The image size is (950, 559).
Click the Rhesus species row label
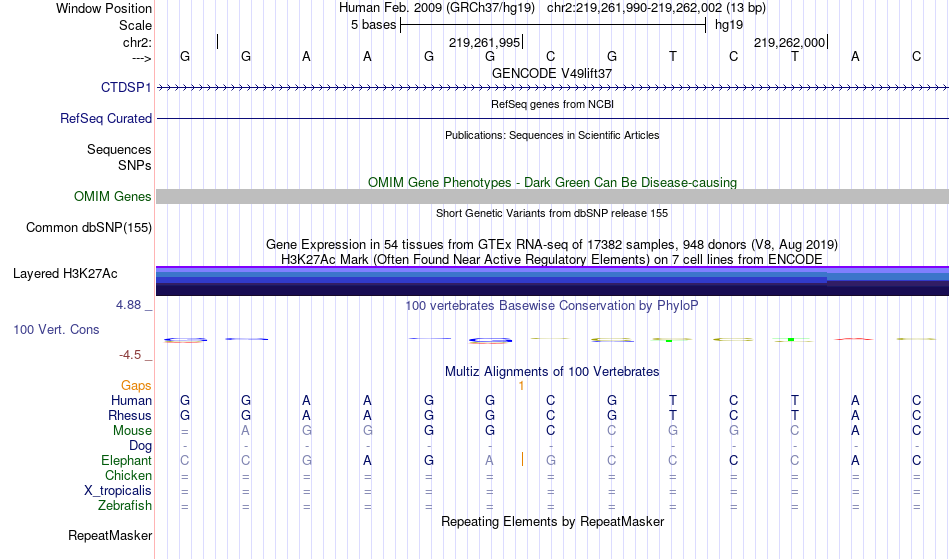point(130,415)
